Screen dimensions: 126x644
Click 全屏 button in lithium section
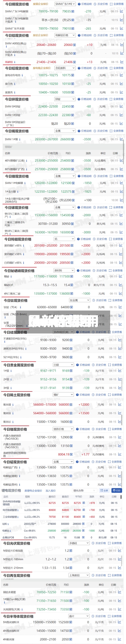[x=104, y=491]
